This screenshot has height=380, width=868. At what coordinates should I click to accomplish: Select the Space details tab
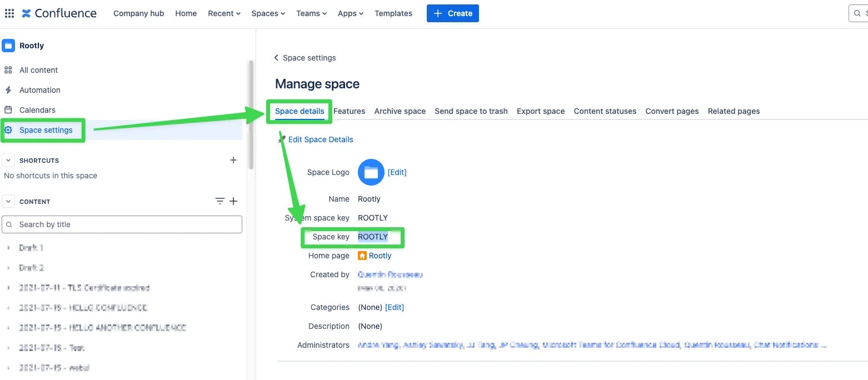[x=300, y=111]
